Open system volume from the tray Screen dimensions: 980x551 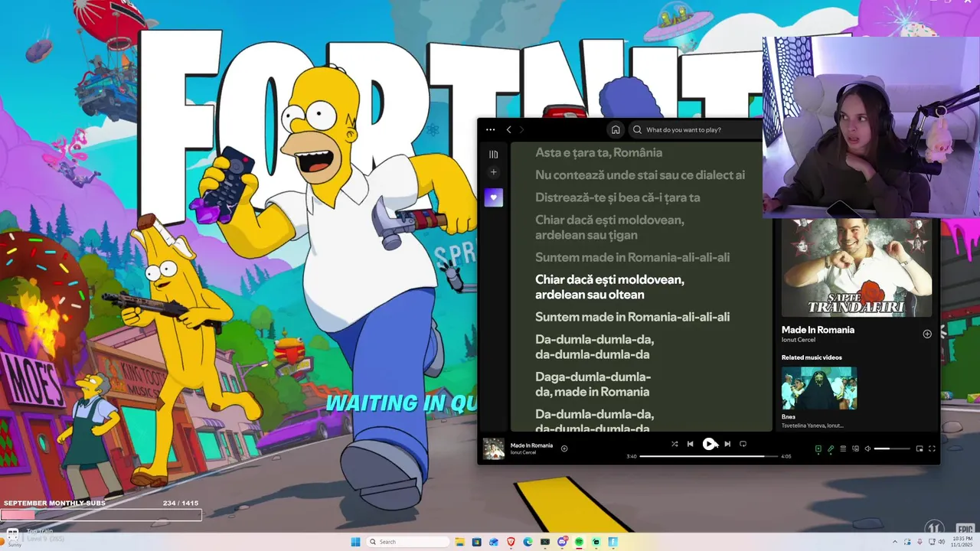(x=942, y=542)
